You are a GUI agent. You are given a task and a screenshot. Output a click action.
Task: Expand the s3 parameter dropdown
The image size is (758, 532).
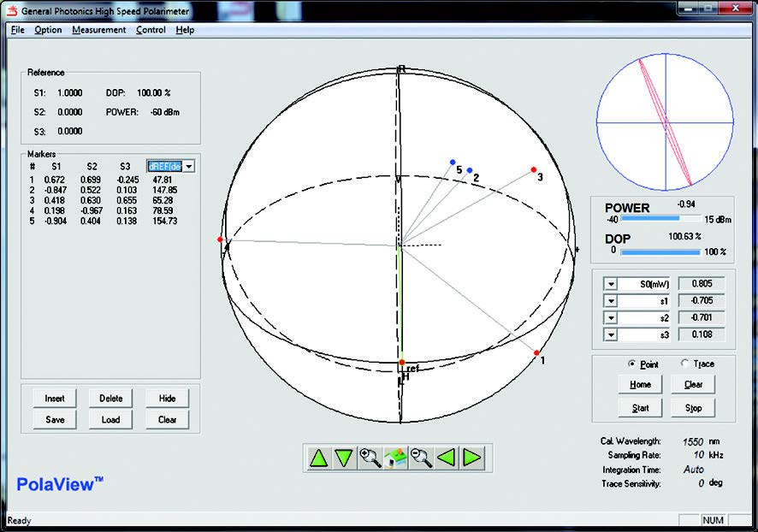coord(611,334)
